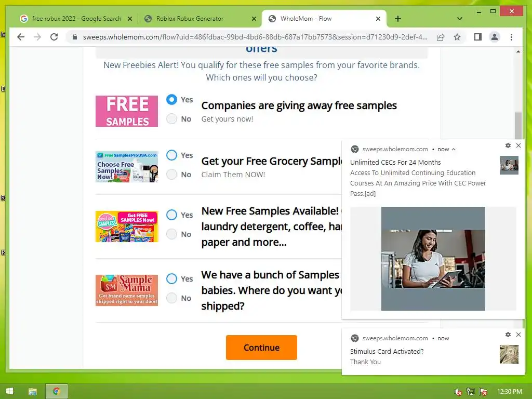The image size is (532, 399).
Task: Dismiss the Stimulus Card notification
Action: coord(518,335)
